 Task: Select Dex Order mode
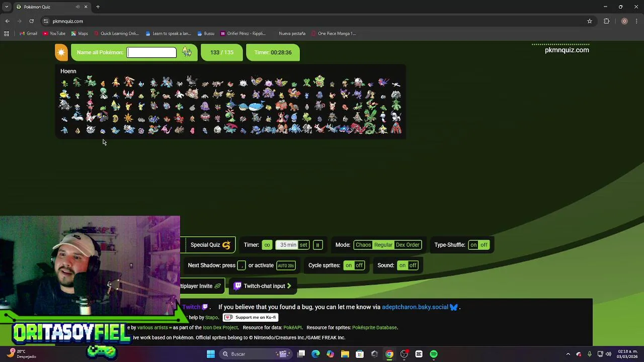(408, 245)
